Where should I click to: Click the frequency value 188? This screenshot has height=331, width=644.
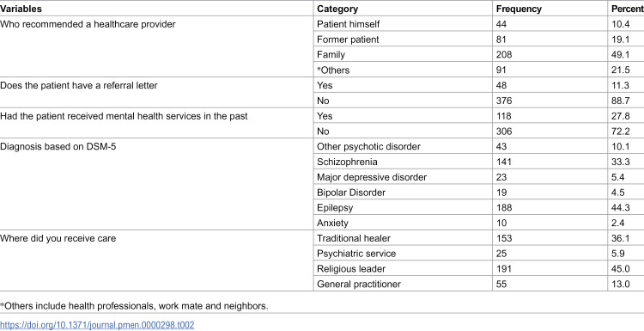point(504,208)
